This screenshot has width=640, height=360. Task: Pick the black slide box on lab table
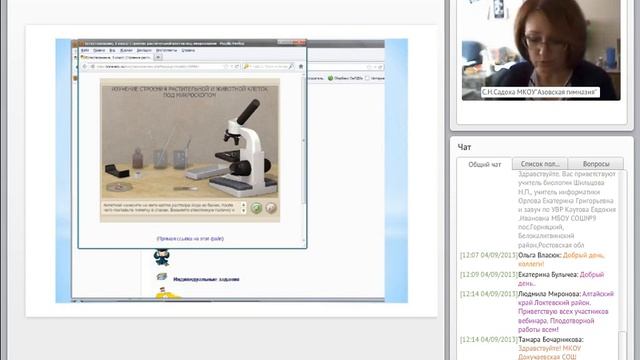[117, 170]
